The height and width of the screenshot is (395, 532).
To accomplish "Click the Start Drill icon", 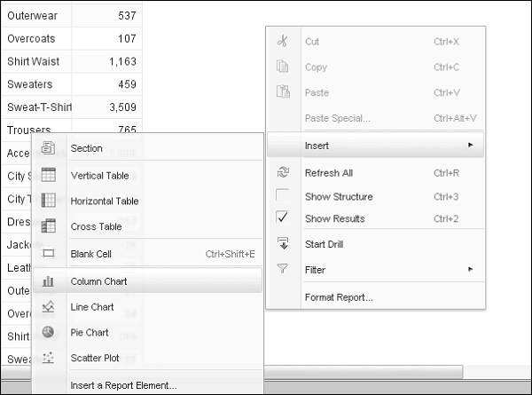I will tap(283, 244).
